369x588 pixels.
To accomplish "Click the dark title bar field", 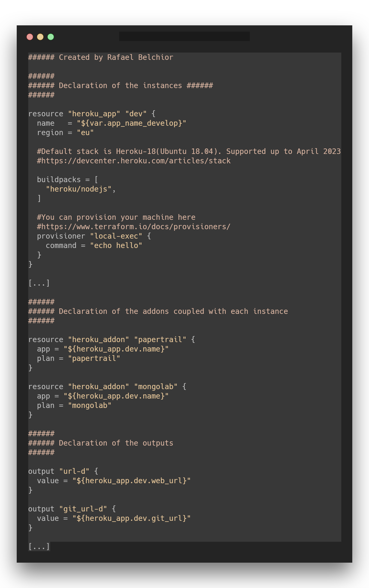I will pyautogui.click(x=184, y=36).
